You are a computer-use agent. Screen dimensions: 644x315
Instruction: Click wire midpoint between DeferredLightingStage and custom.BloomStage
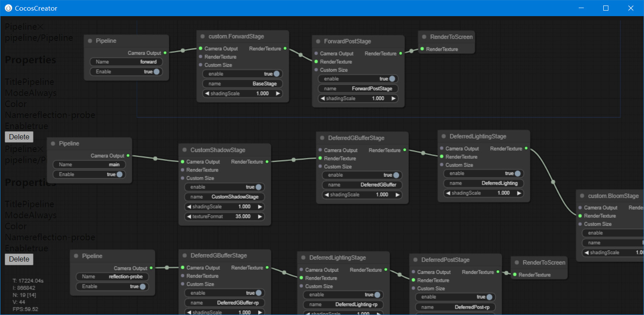(553, 182)
